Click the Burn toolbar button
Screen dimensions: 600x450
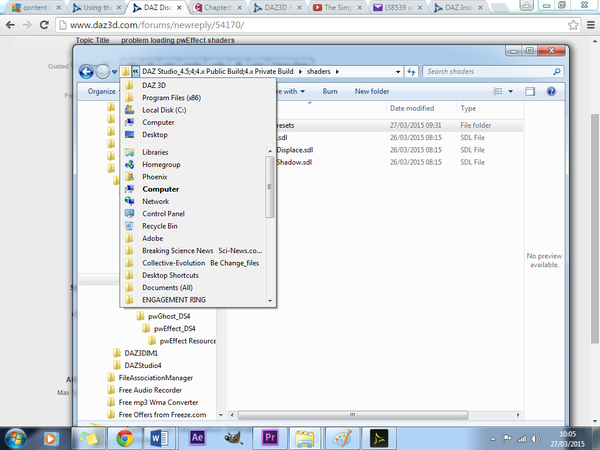[330, 91]
